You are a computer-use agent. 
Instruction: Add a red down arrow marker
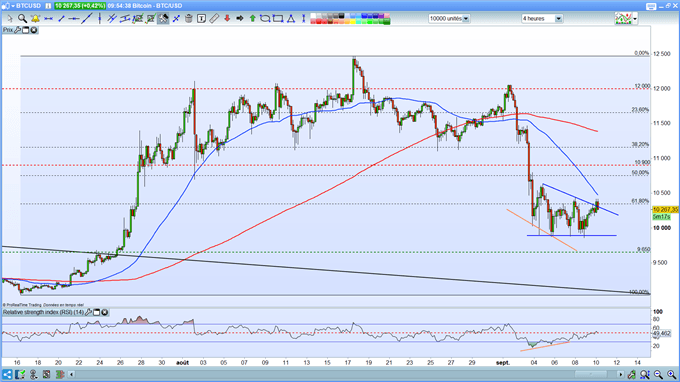[227, 18]
